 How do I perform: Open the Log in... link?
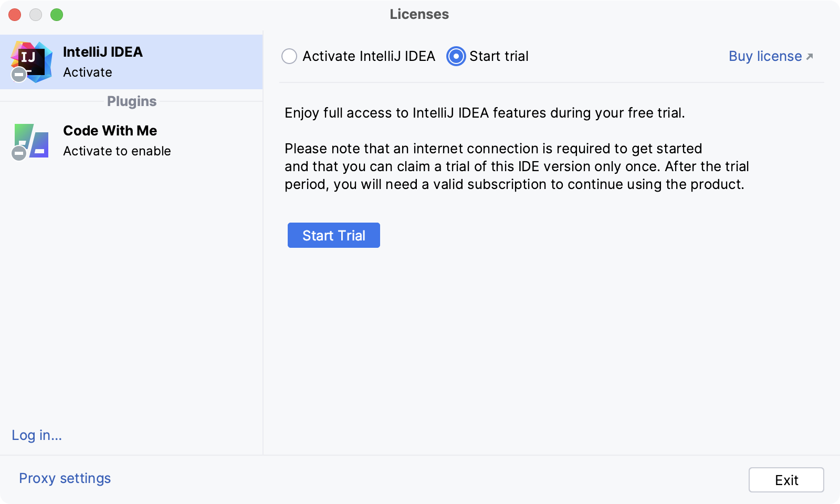tap(37, 435)
